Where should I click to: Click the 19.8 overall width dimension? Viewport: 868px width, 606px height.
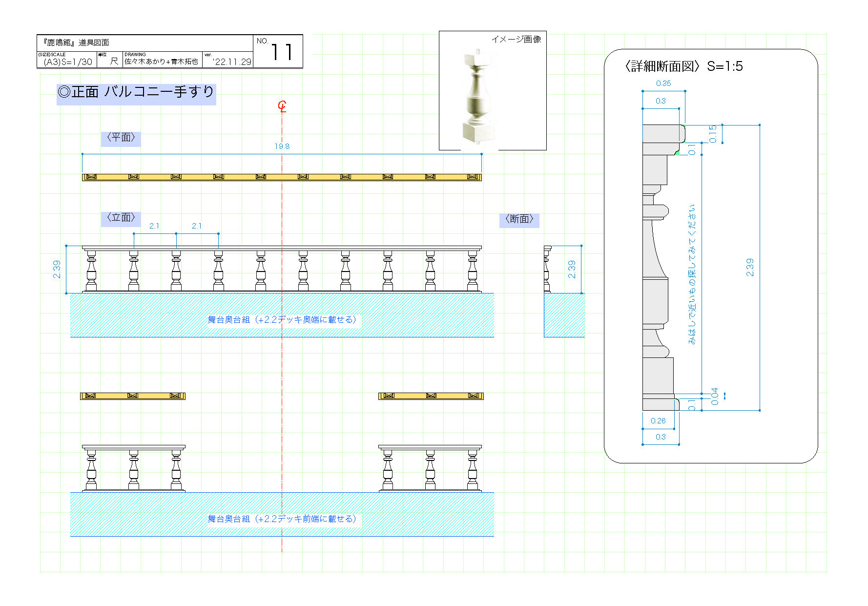pyautogui.click(x=282, y=146)
